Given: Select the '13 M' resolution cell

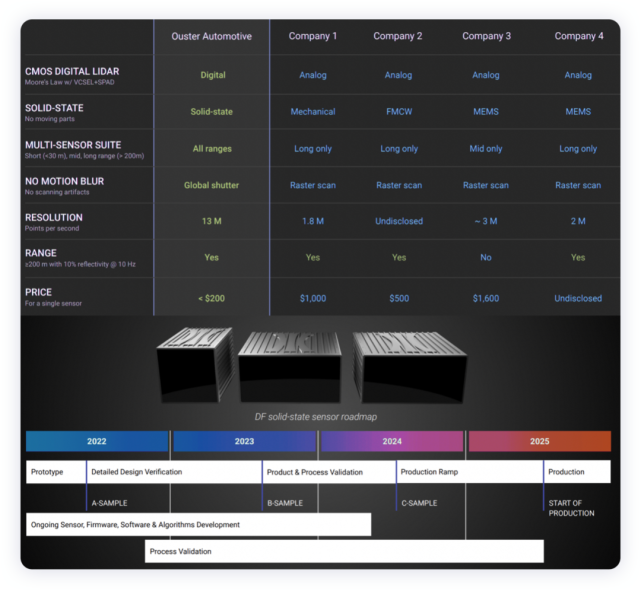Looking at the screenshot, I should pos(211,221).
